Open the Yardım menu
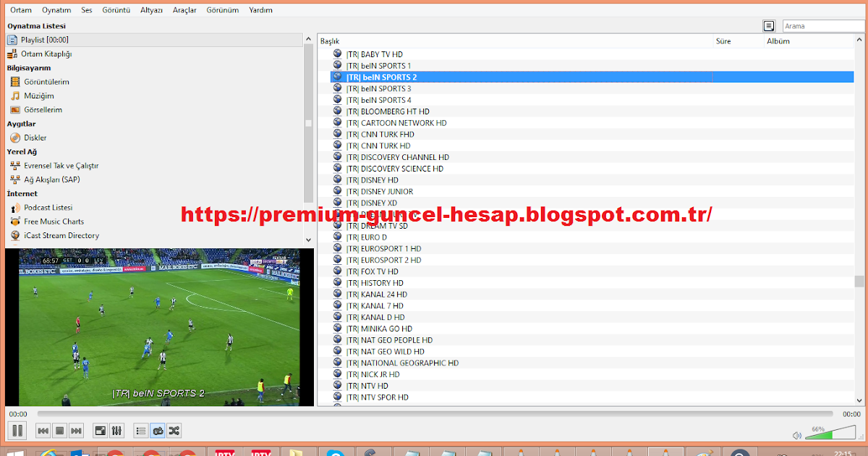The width and height of the screenshot is (868, 456). tap(260, 10)
